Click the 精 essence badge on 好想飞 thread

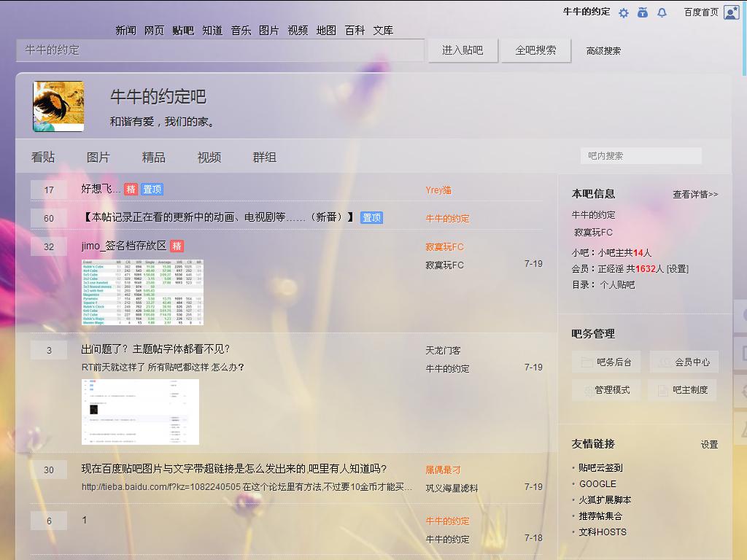point(130,189)
